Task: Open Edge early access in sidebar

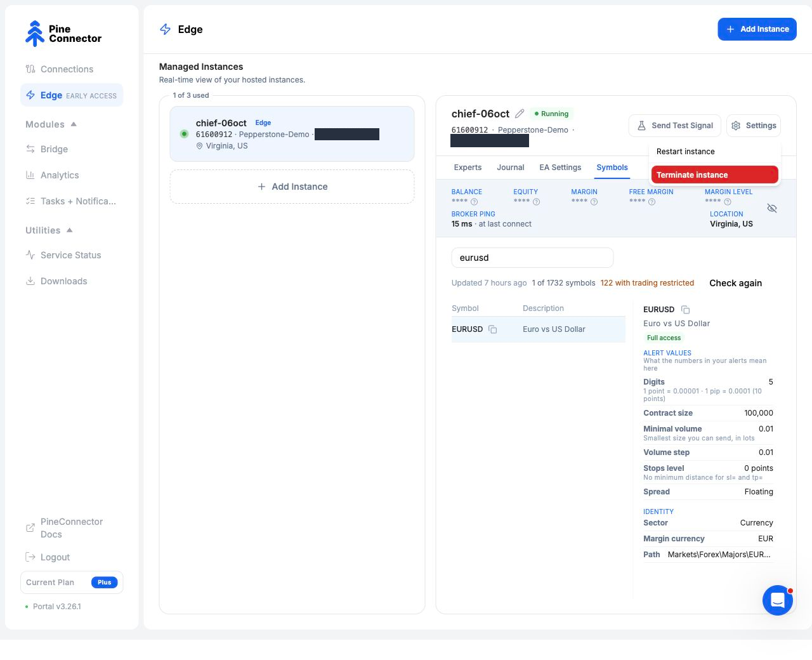Action: (72, 95)
